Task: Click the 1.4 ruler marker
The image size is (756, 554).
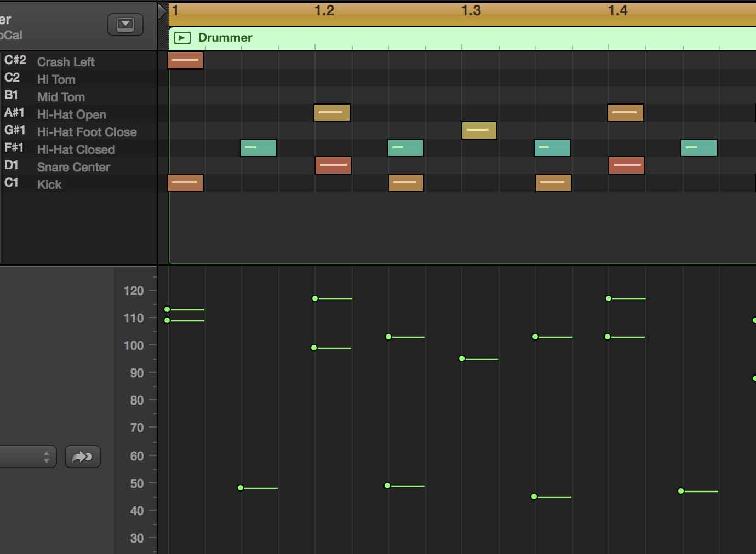Action: tap(618, 11)
